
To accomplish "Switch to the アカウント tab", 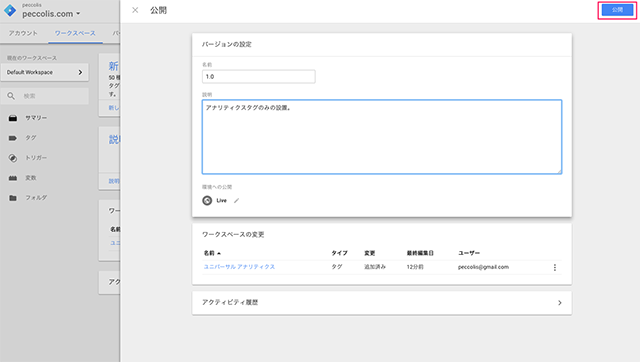I will (x=23, y=33).
